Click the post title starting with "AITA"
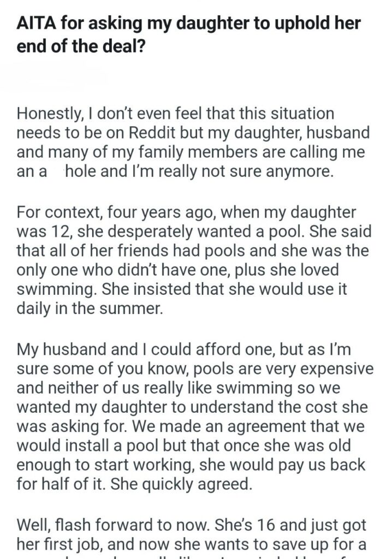Image resolution: width=392 pixels, height=559 pixels. 189,34
